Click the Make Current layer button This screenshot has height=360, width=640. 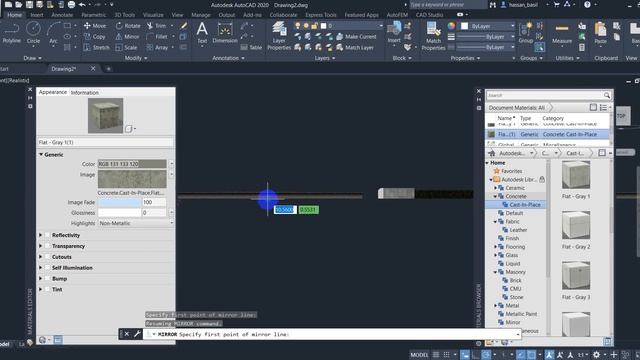pos(356,37)
